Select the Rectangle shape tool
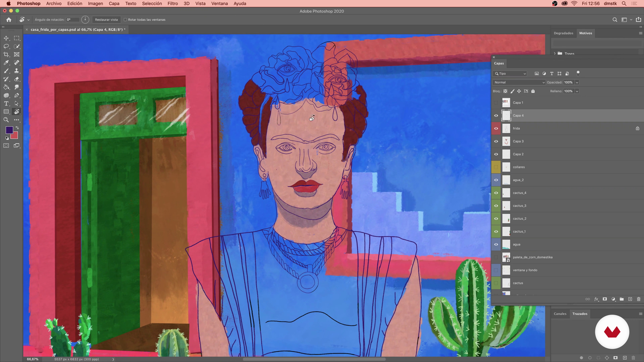 [6, 112]
